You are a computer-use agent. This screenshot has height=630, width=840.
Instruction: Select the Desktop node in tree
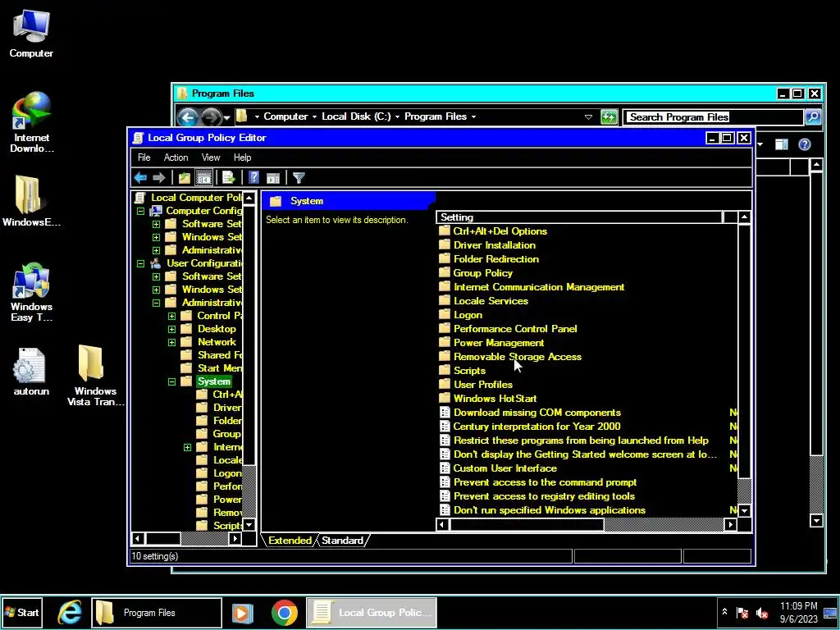(x=217, y=329)
